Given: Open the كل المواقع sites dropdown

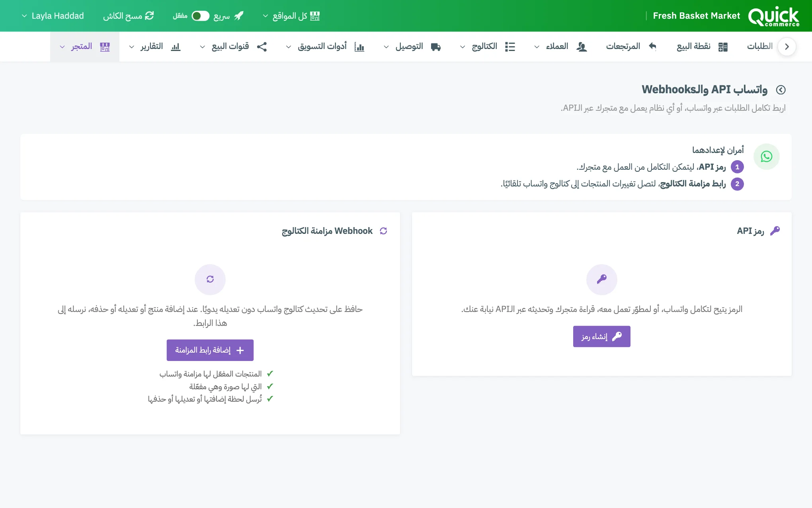Looking at the screenshot, I should click(291, 16).
